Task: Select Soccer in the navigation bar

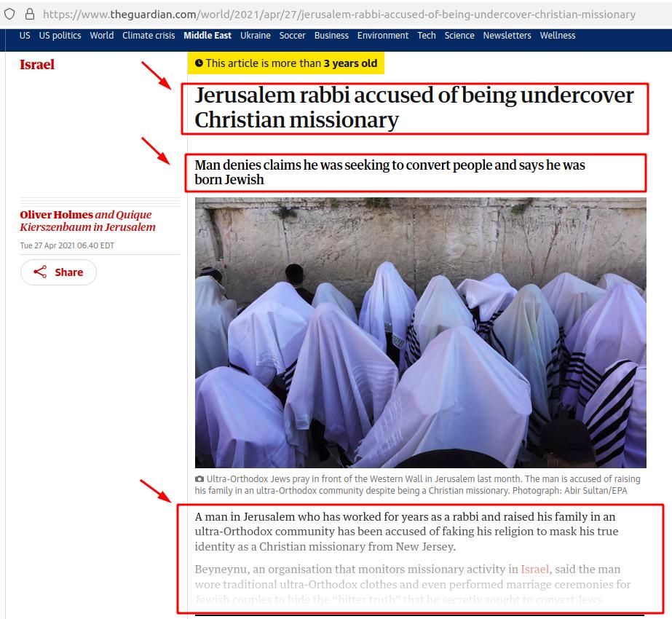Action: [x=292, y=36]
